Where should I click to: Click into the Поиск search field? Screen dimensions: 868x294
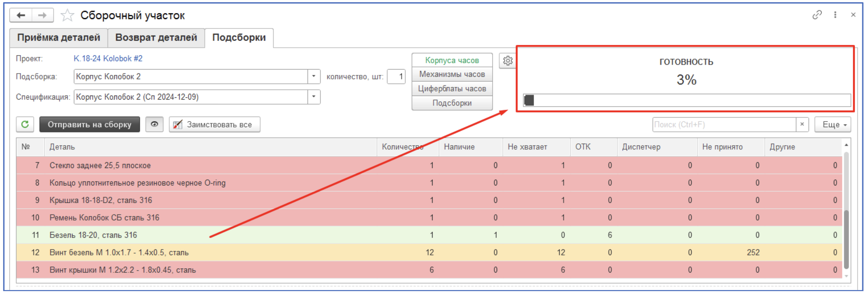[724, 125]
